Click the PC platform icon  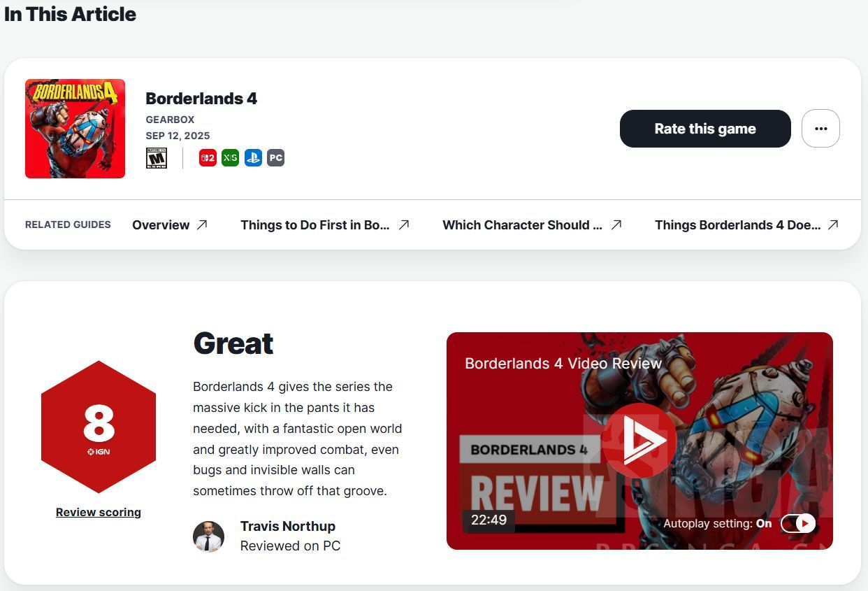pos(276,158)
